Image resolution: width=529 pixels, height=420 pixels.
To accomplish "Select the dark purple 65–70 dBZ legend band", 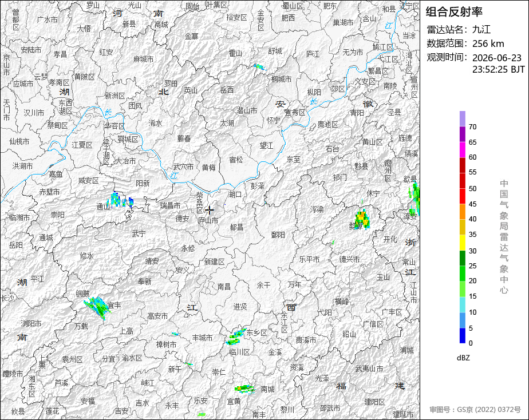I will [x=463, y=134].
